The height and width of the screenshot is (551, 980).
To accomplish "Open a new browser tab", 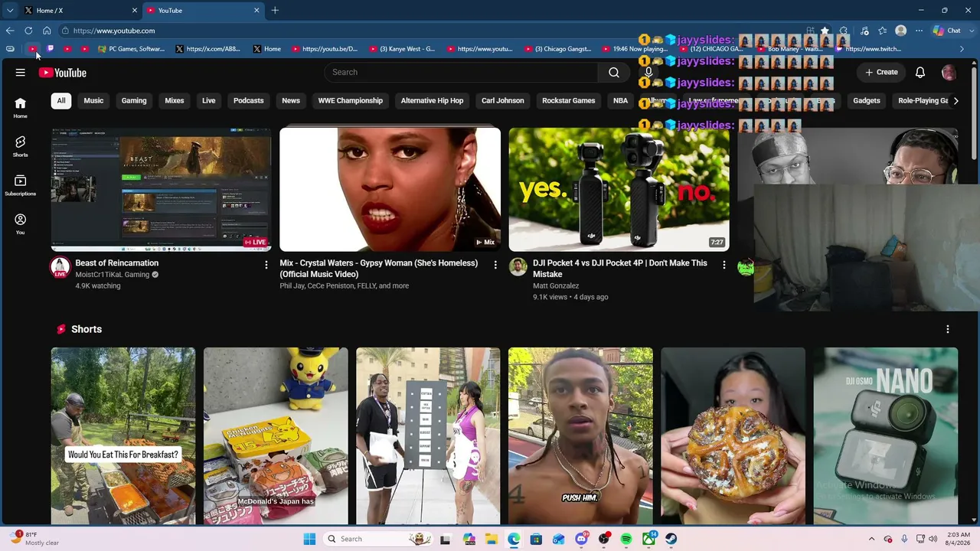I will tap(275, 11).
